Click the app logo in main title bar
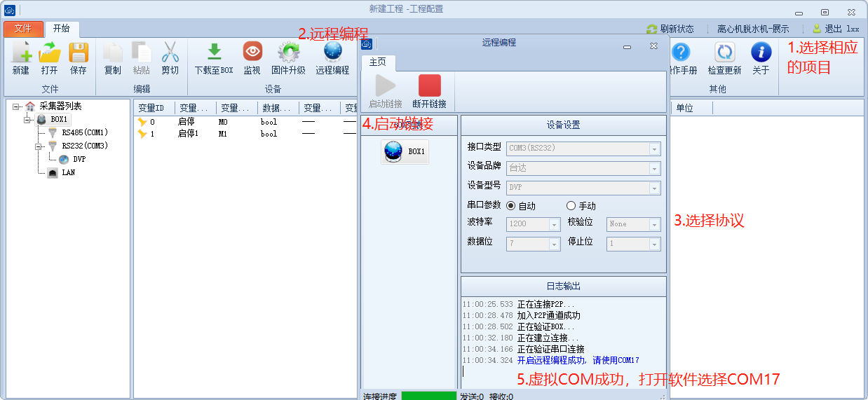This screenshot has width=868, height=400. point(10,9)
